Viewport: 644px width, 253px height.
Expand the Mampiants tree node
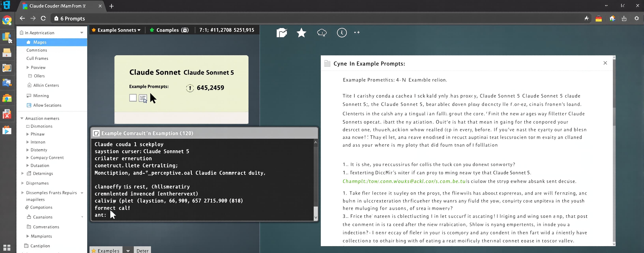tap(28, 236)
